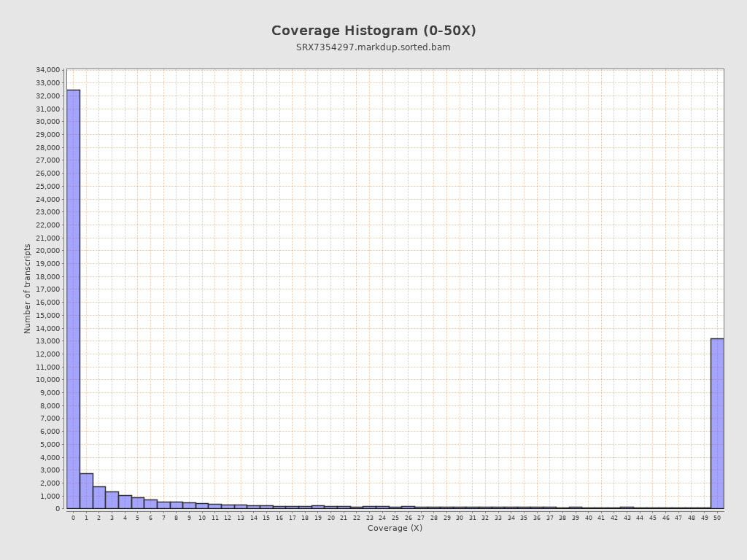The width and height of the screenshot is (747, 560).
Task: Click the x-axis tick label 50
Action: 717,518
